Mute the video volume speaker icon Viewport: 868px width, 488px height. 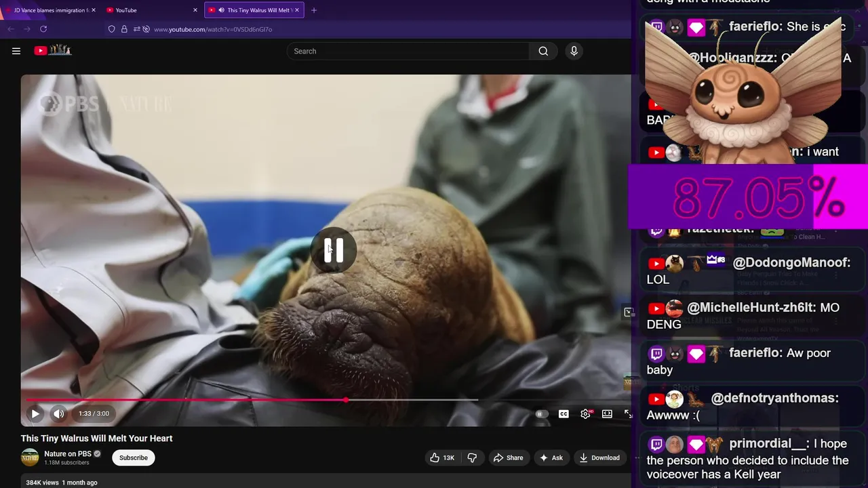(59, 413)
